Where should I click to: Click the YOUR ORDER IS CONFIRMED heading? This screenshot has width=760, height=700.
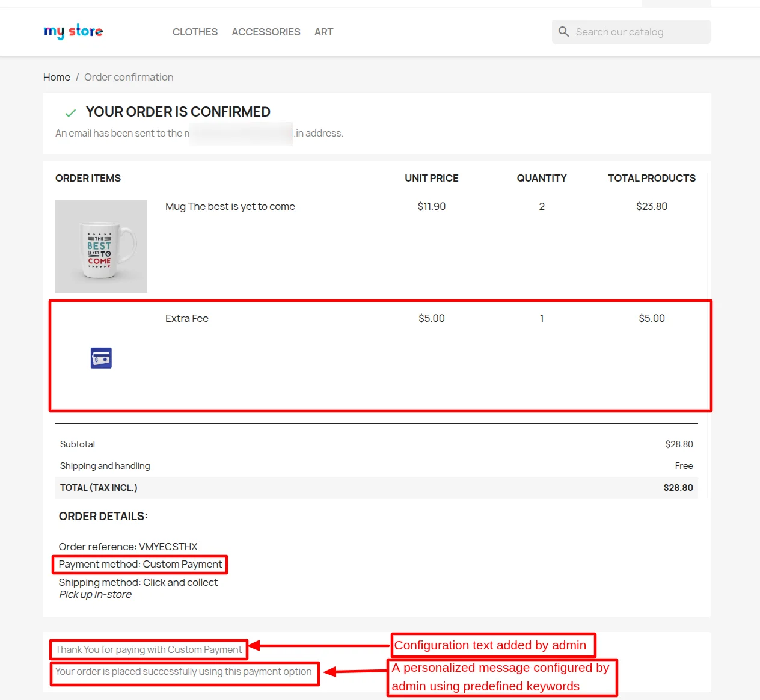[178, 112]
